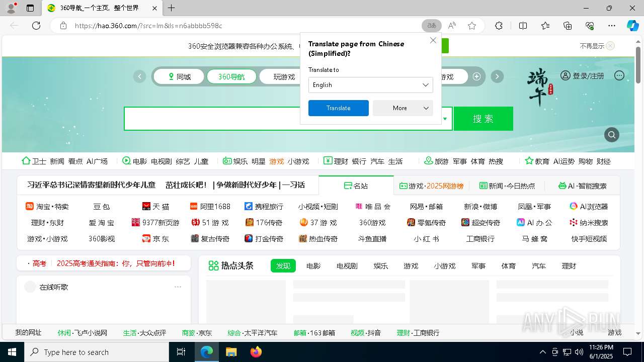View site information lock icon
Image resolution: width=644 pixels, height=362 pixels.
coord(63,26)
